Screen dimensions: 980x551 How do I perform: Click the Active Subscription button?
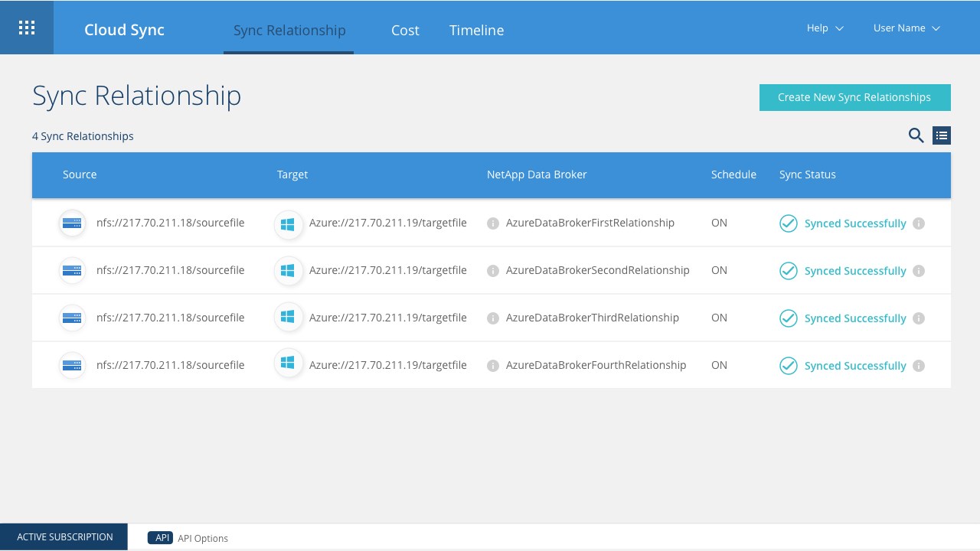point(64,537)
